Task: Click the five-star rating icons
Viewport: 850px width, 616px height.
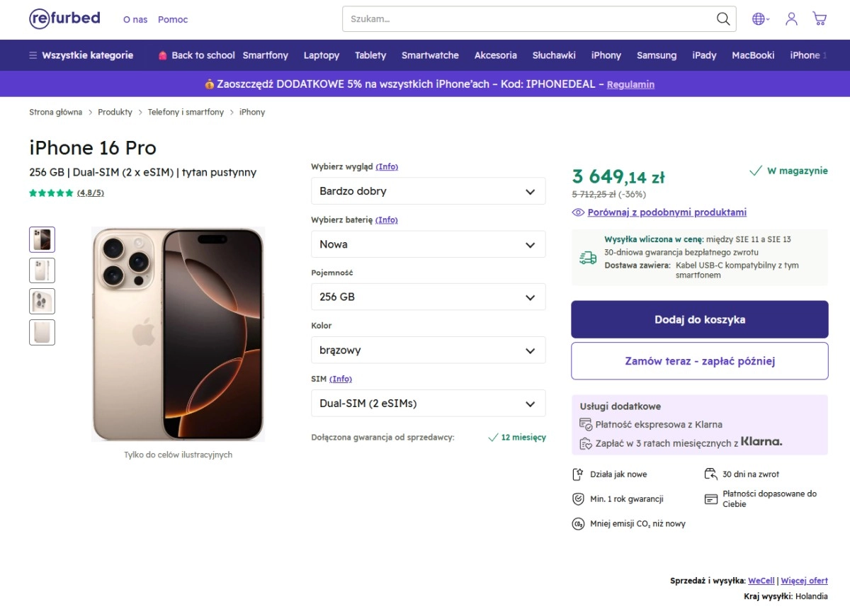Action: 51,193
